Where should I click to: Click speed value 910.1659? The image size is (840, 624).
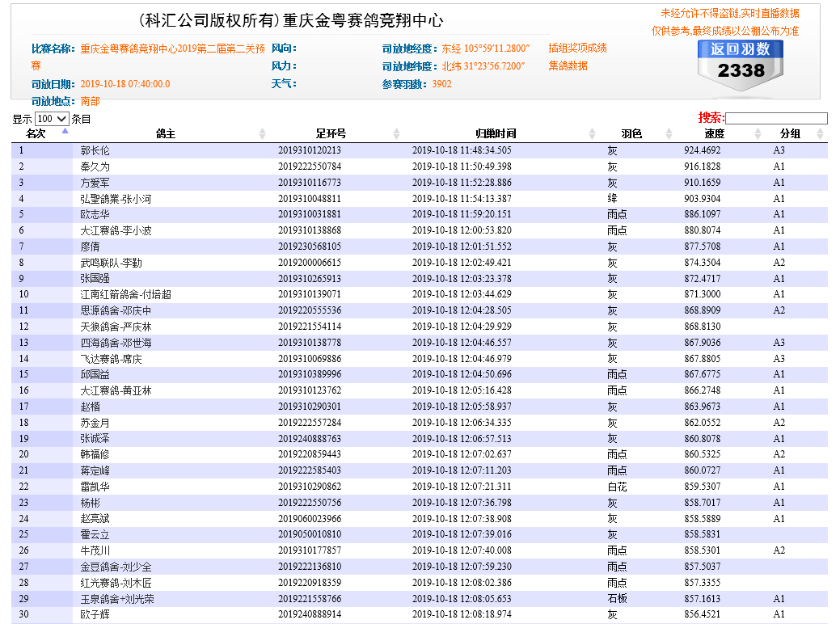(x=703, y=183)
